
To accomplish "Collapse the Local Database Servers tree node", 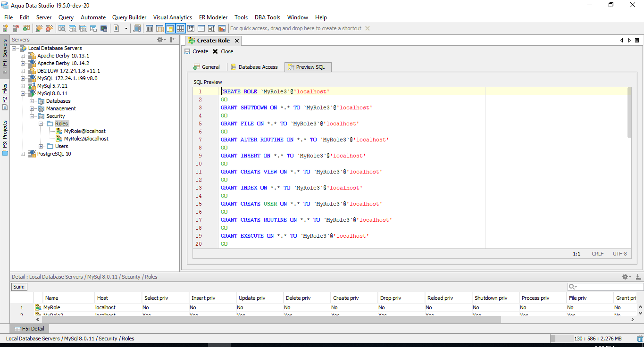I will [14, 48].
